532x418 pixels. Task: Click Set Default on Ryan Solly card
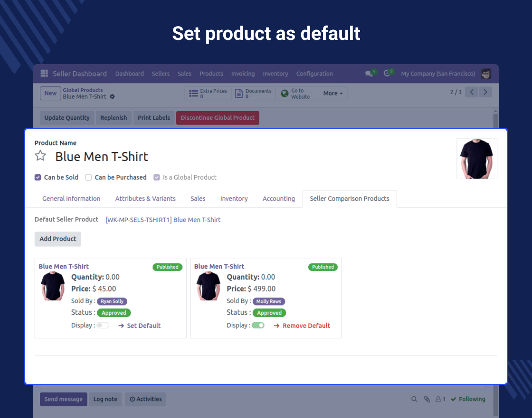(x=140, y=326)
